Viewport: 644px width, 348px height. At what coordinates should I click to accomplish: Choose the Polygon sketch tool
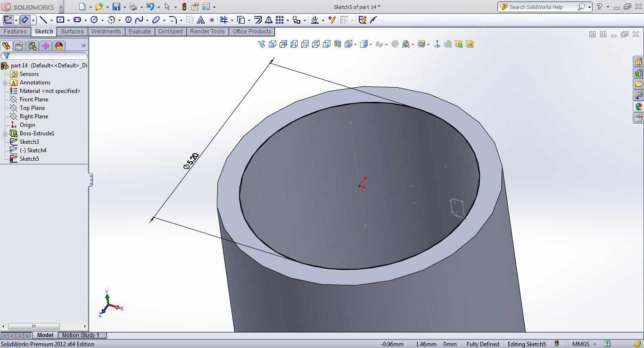[x=128, y=20]
